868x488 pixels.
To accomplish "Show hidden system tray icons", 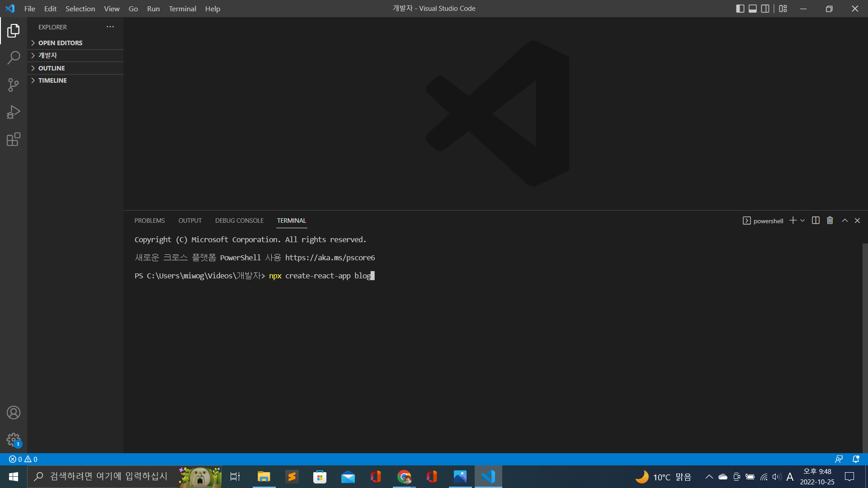I will (x=709, y=477).
